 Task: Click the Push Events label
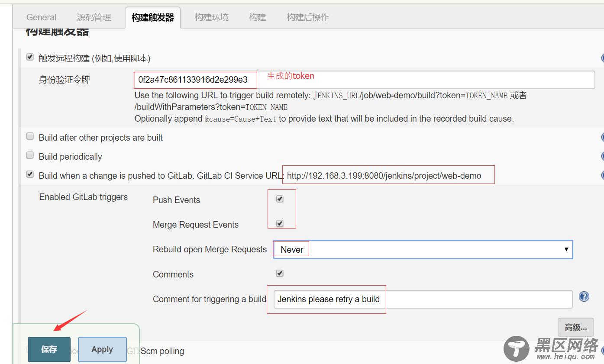click(x=176, y=200)
